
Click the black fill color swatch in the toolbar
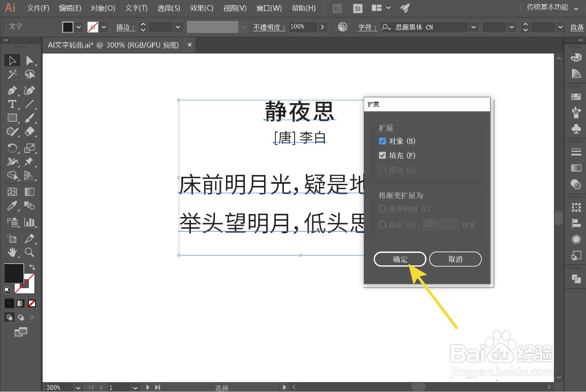tap(14, 273)
